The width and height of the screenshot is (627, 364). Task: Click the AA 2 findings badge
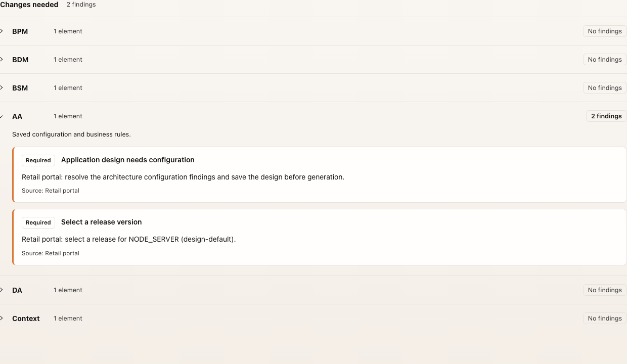(606, 116)
